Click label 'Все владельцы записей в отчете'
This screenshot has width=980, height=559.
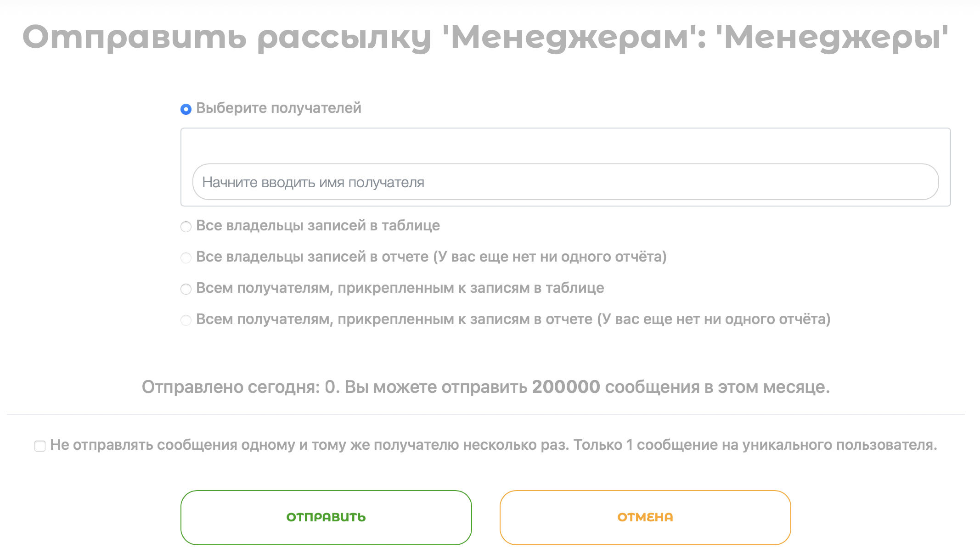point(312,257)
